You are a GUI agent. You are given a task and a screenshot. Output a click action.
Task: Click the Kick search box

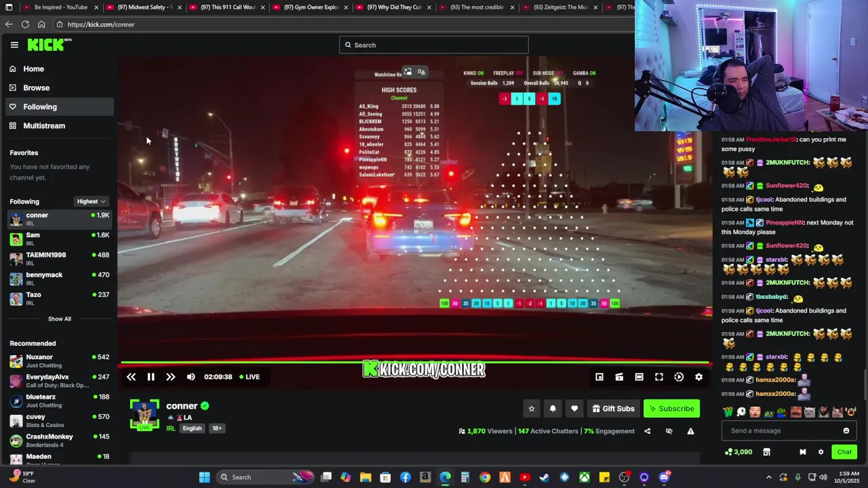[434, 45]
